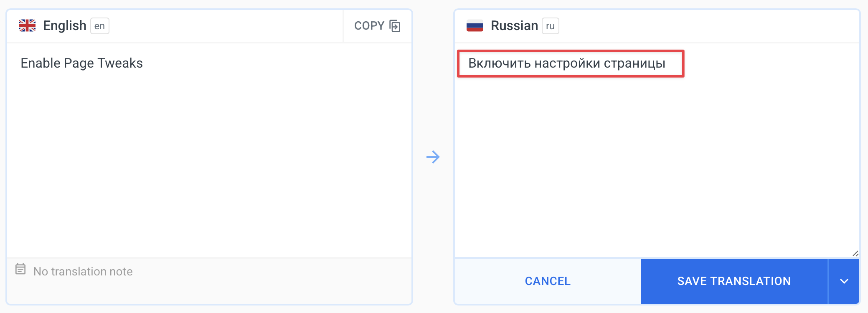Grab the textarea resize handle
Viewport: 868px width, 313px height.
tap(855, 253)
